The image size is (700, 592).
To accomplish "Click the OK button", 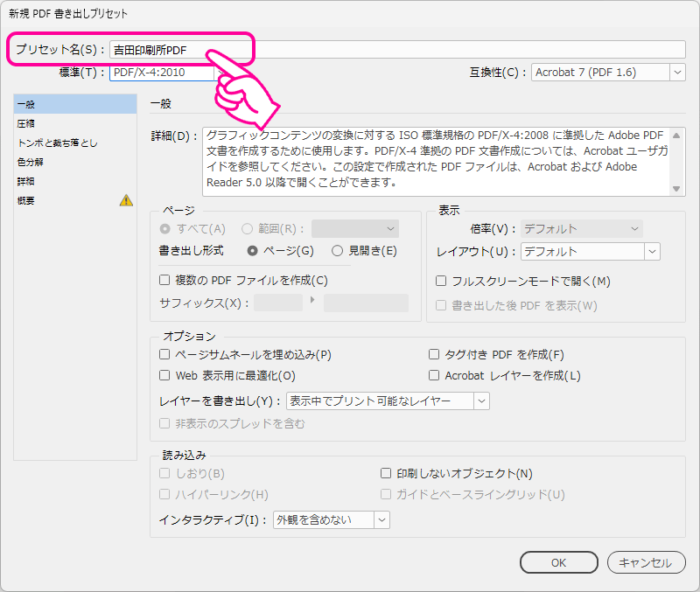I will [x=558, y=562].
